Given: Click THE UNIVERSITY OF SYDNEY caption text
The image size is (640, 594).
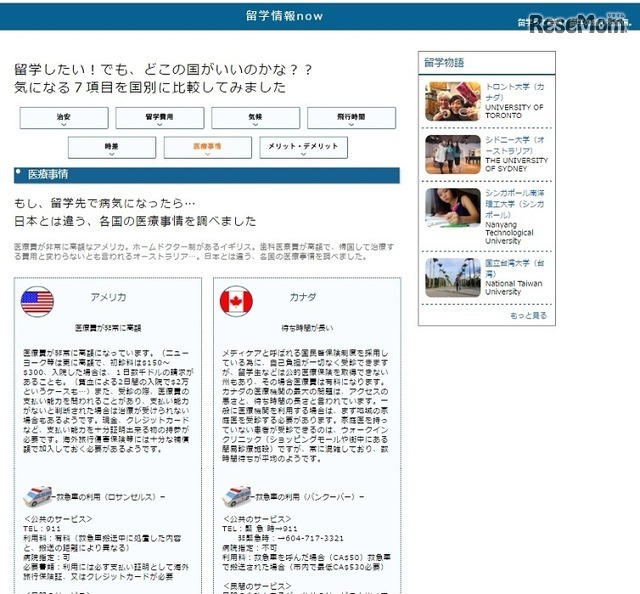Looking at the screenshot, I should point(516,165).
